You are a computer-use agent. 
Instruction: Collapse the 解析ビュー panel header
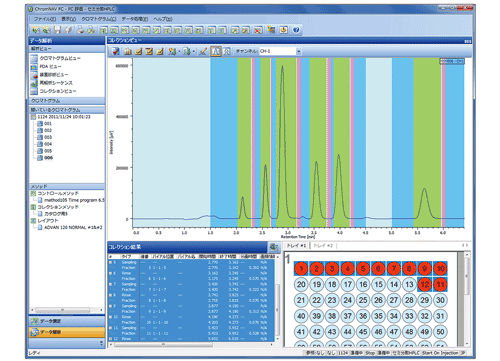click(x=67, y=49)
